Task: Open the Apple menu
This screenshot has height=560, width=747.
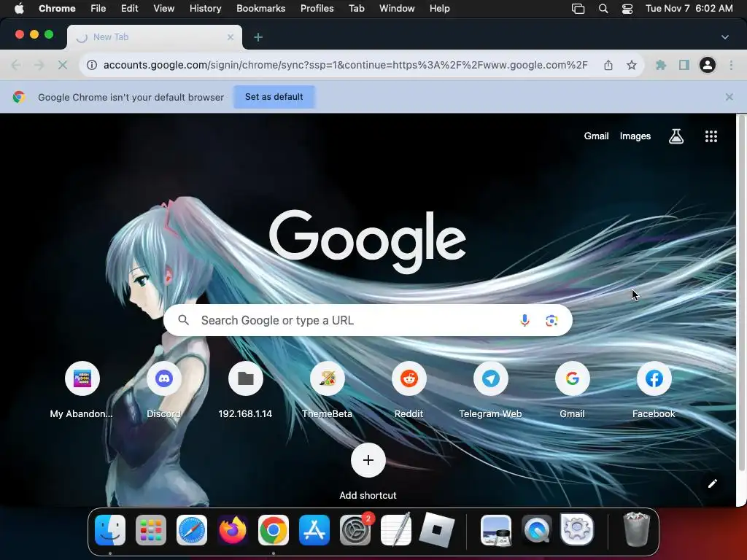Action: (19, 9)
